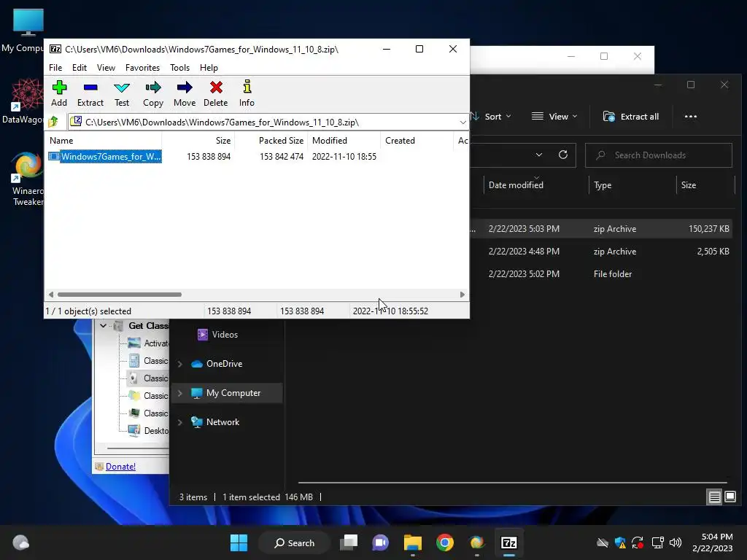Open the Favorites menu in 7-Zip
This screenshot has height=560, width=747.
(x=142, y=68)
